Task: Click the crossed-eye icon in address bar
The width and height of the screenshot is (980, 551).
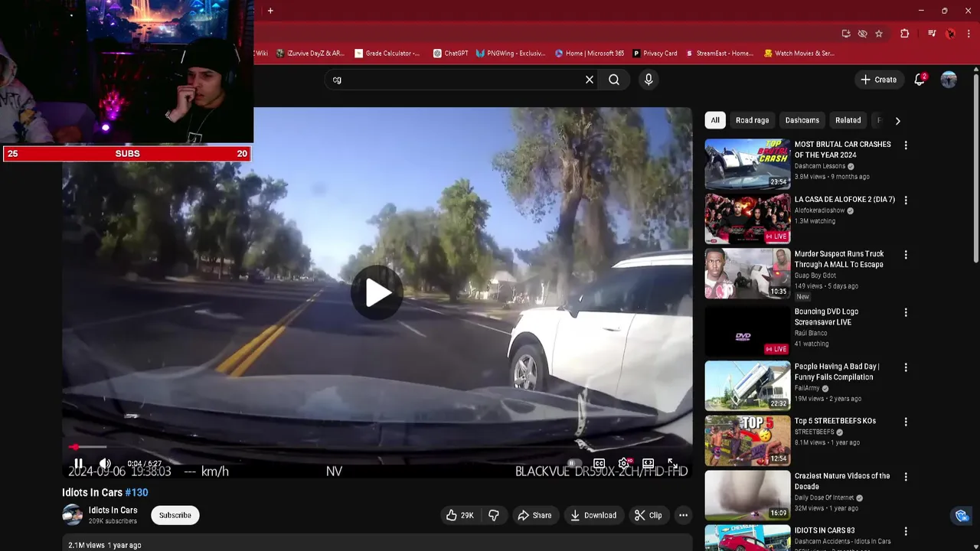Action: [x=863, y=34]
